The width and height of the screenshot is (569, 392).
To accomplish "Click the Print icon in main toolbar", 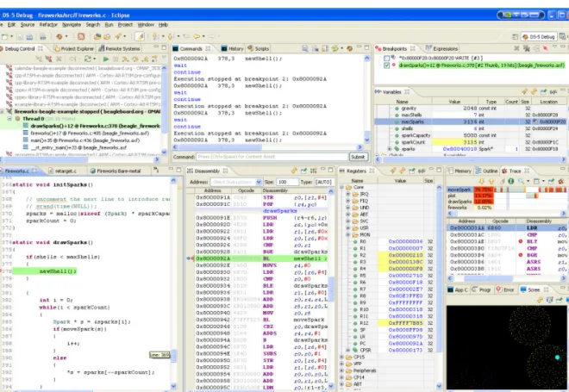I will tap(43, 37).
